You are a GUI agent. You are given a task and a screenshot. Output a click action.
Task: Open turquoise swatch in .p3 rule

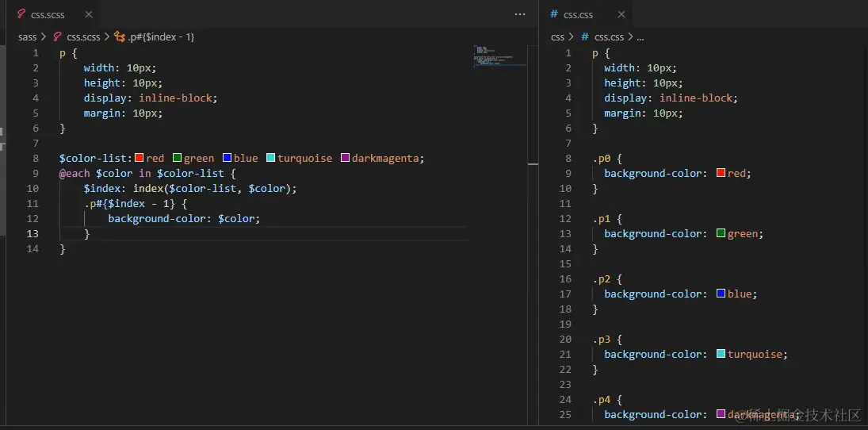click(x=721, y=354)
